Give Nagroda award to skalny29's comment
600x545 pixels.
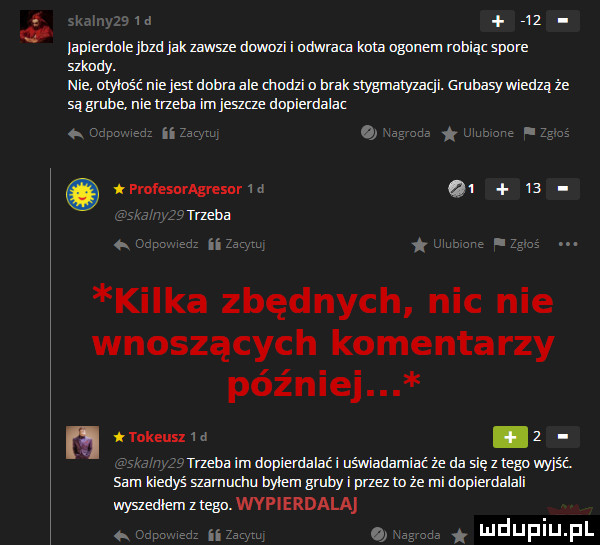[396, 133]
